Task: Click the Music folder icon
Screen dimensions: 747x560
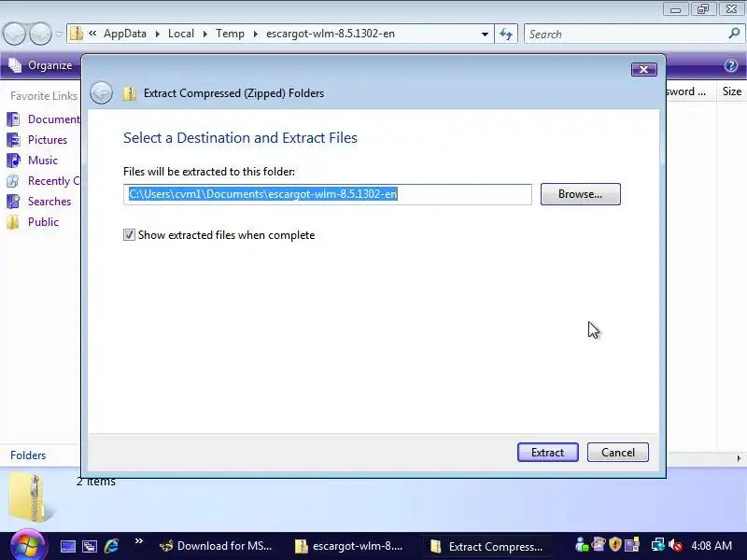Action: tap(13, 160)
